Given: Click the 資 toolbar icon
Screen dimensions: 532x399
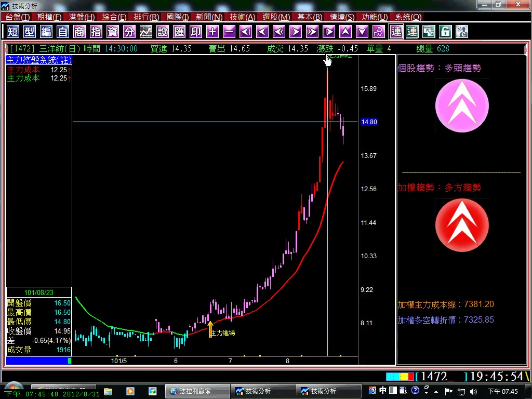Looking at the screenshot, I should 113,32.
